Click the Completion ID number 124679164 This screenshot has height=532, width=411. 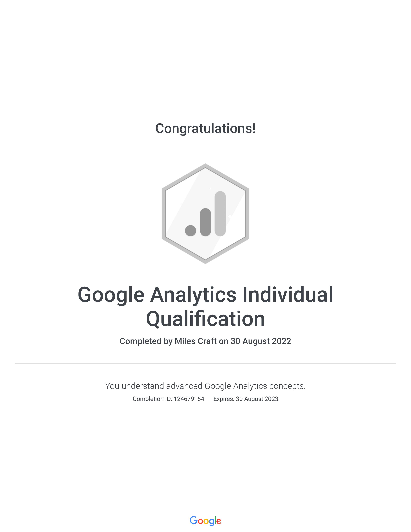[x=189, y=399]
